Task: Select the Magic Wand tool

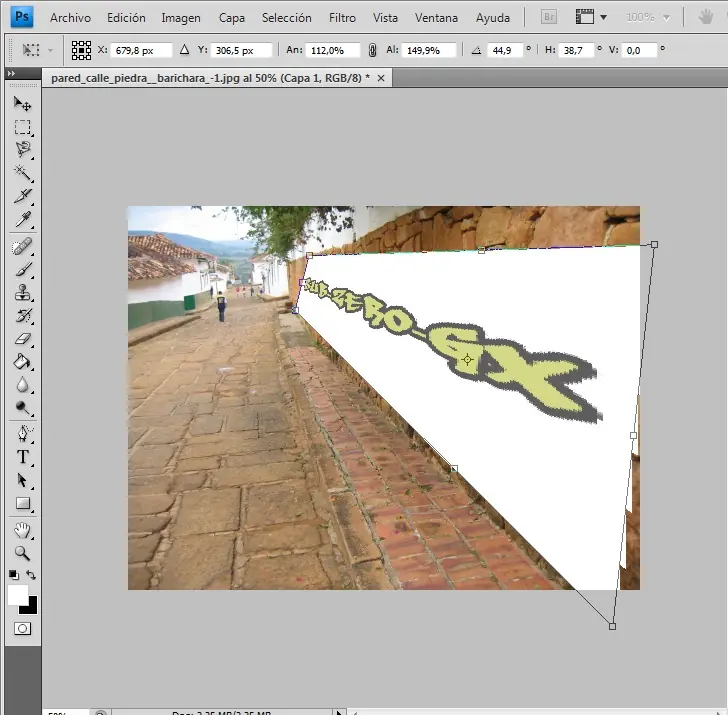Action: (x=22, y=172)
